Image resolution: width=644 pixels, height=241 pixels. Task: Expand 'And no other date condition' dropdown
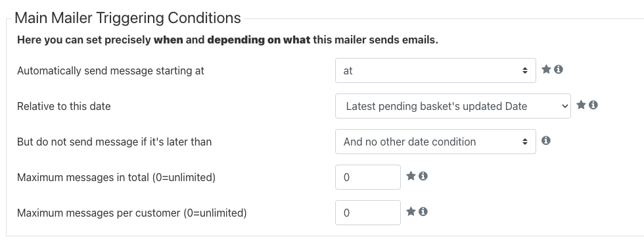(435, 142)
